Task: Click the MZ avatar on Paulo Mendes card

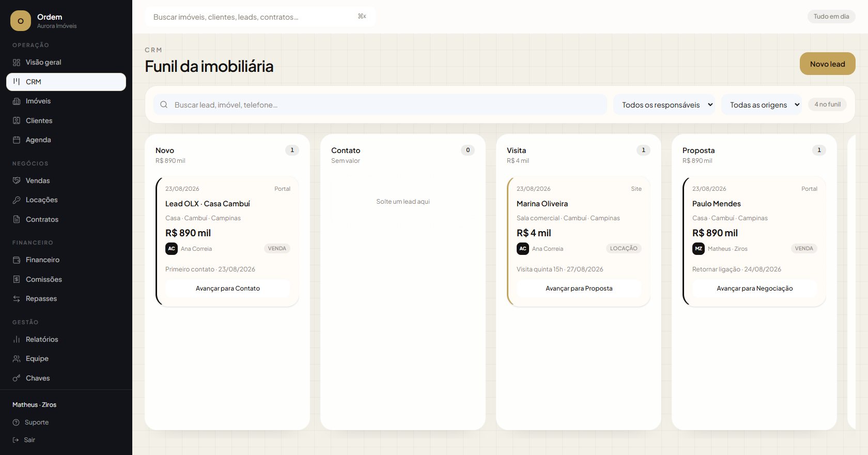Action: (699, 249)
